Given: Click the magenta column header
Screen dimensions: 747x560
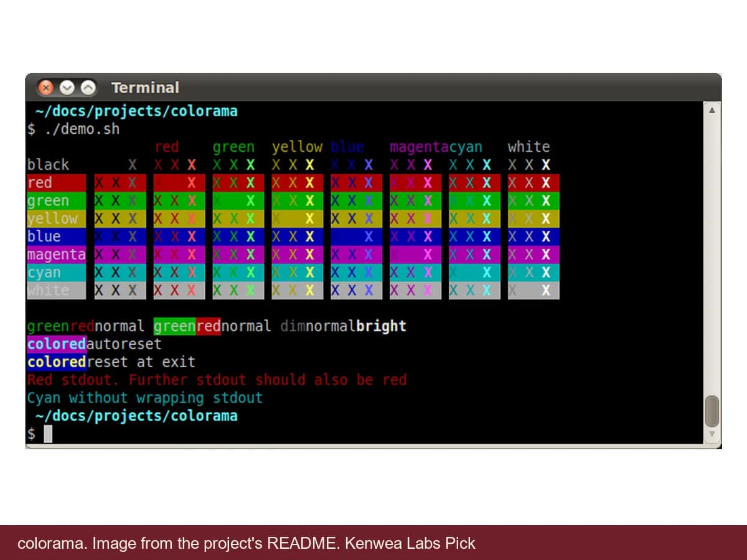Looking at the screenshot, I should pyautogui.click(x=419, y=147).
